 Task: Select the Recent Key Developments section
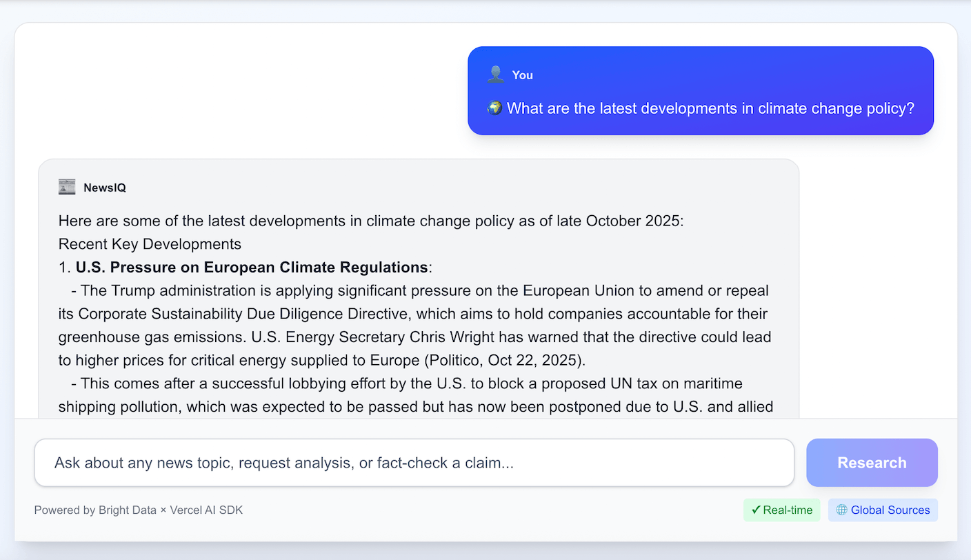pyautogui.click(x=150, y=244)
